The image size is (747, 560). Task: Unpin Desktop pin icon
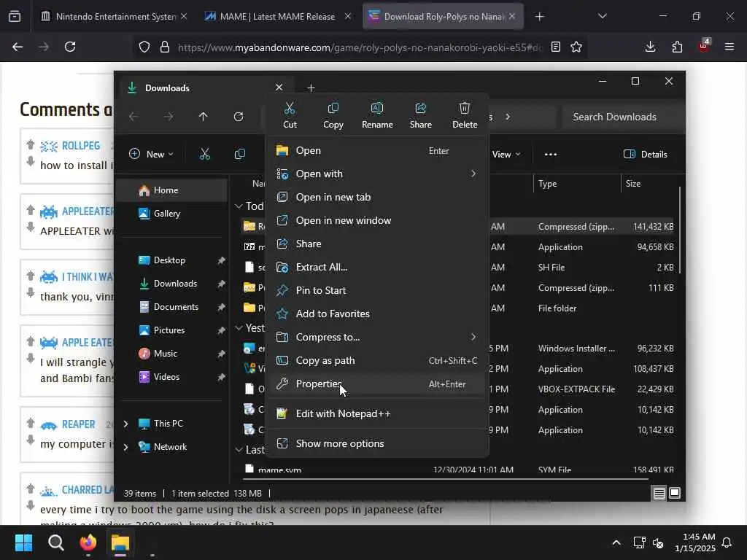tap(221, 260)
